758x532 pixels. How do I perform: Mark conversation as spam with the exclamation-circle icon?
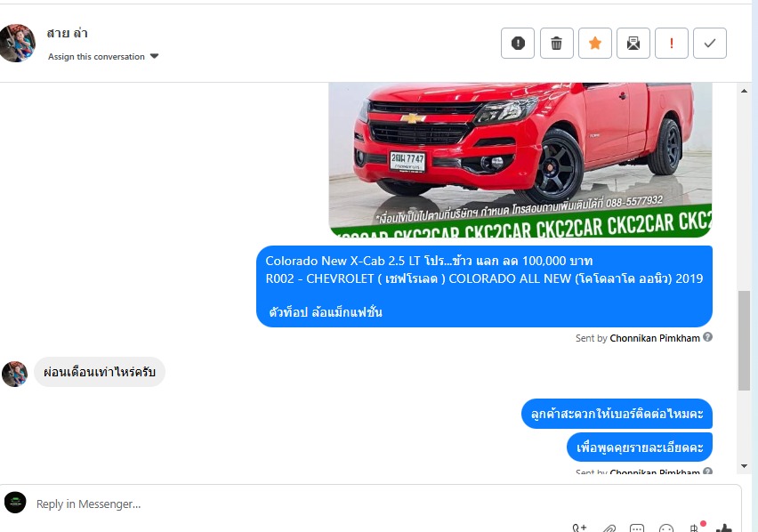[517, 43]
